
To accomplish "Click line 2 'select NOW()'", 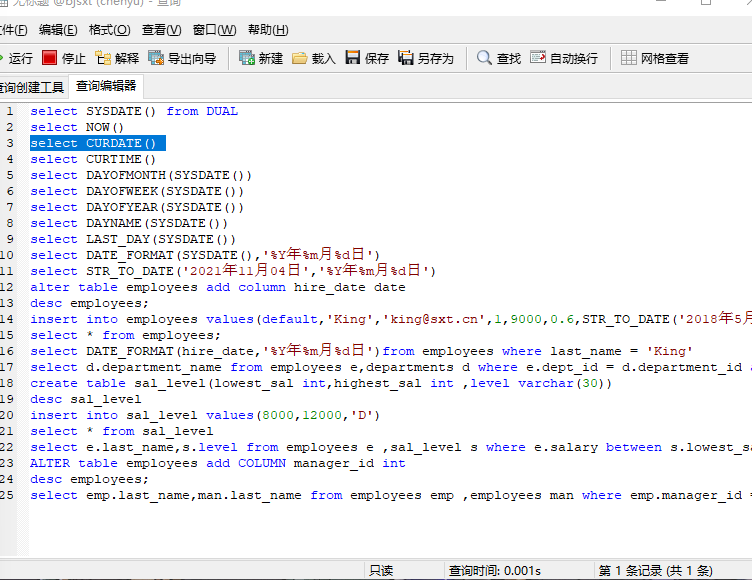I will (x=77, y=127).
